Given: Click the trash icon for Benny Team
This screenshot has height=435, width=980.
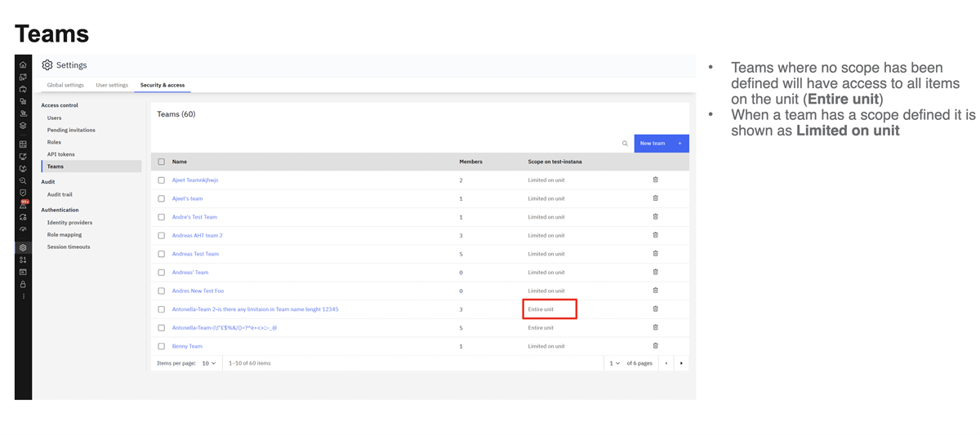Looking at the screenshot, I should point(655,346).
